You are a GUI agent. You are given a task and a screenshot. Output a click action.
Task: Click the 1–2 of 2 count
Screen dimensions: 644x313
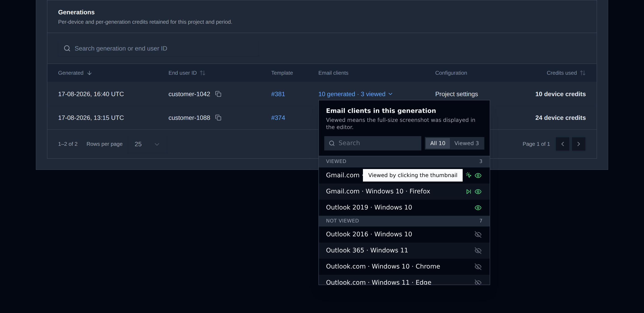[x=68, y=144]
